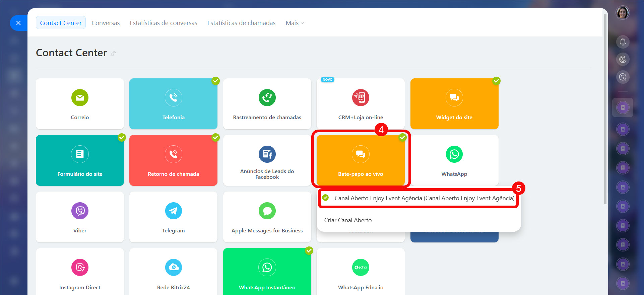Select the Viber channel icon

pos(80,211)
